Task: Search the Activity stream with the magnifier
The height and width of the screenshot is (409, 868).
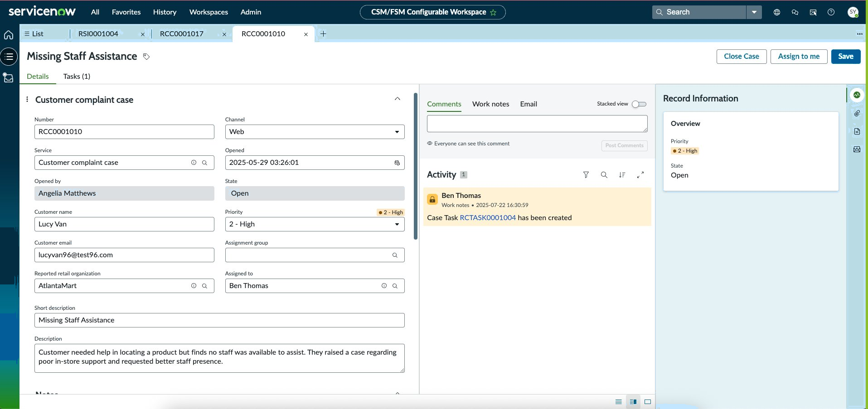Action: [604, 175]
